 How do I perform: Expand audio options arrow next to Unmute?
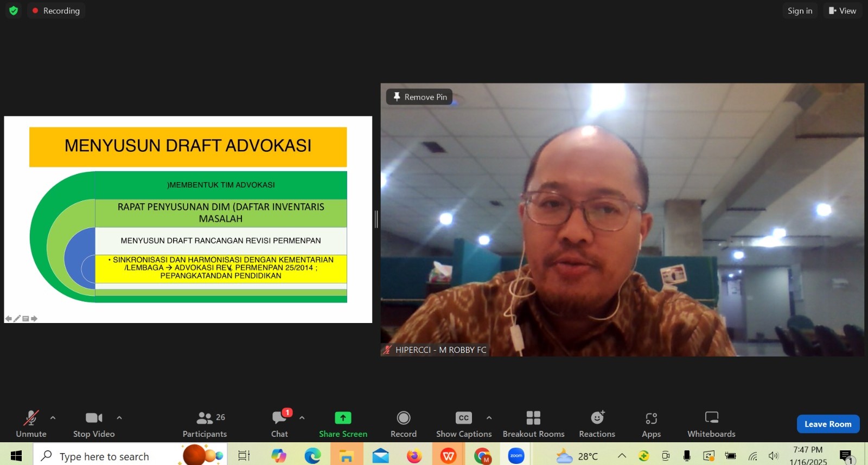[53, 418]
